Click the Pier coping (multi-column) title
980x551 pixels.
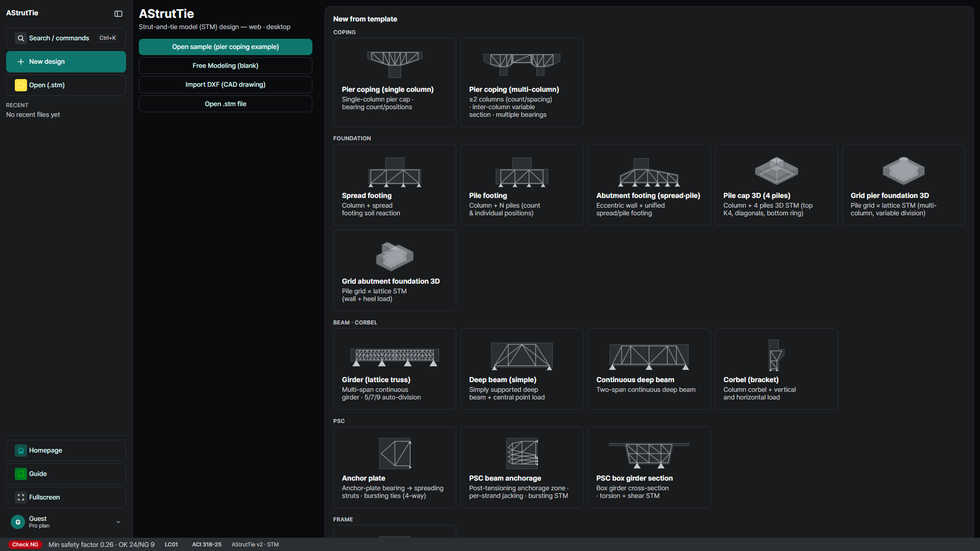click(514, 89)
